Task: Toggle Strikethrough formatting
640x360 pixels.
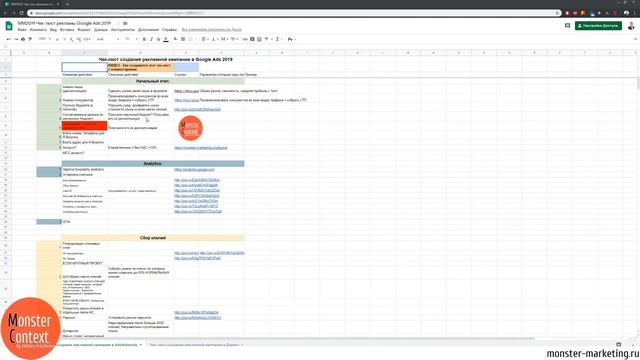Action: [x=158, y=39]
